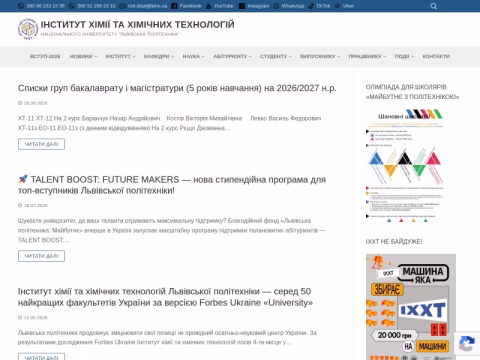Viewport: 480px width, 360px height.
Task: Open the TALENT BOOST: FUTURE MAKERS post title
Action: pyautogui.click(x=172, y=185)
